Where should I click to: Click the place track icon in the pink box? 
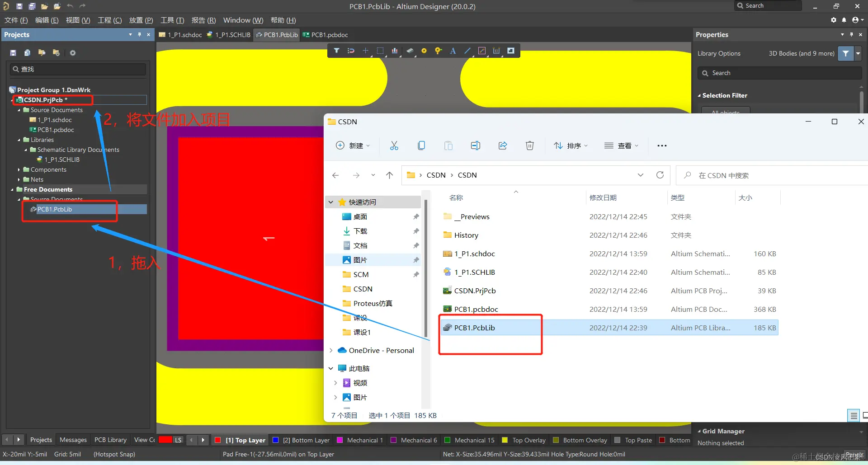pos(482,51)
